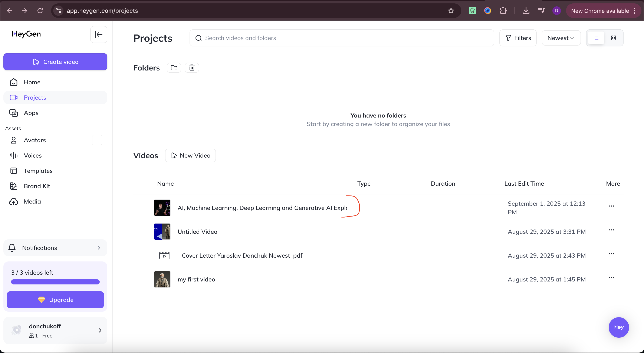Click the AI Machine Learning video thumbnail

tap(162, 208)
